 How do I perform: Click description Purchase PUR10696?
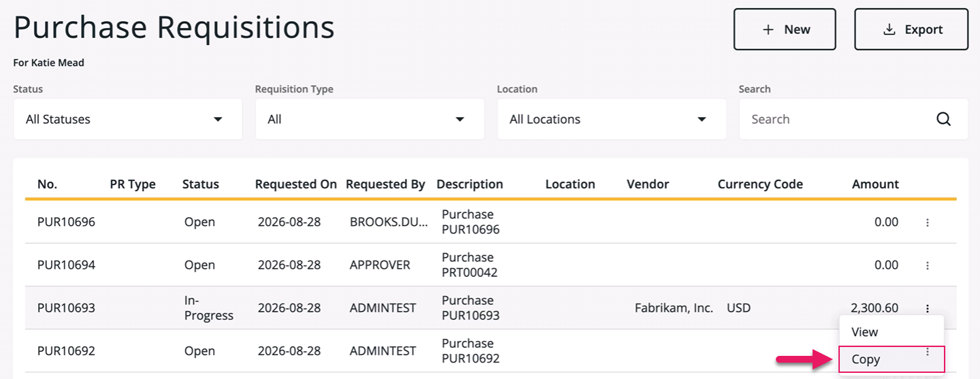470,223
